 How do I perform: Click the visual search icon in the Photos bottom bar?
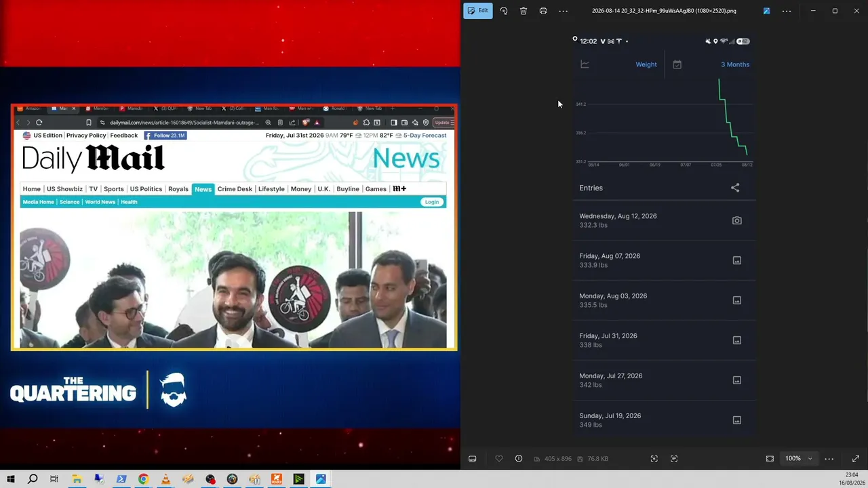point(654,459)
